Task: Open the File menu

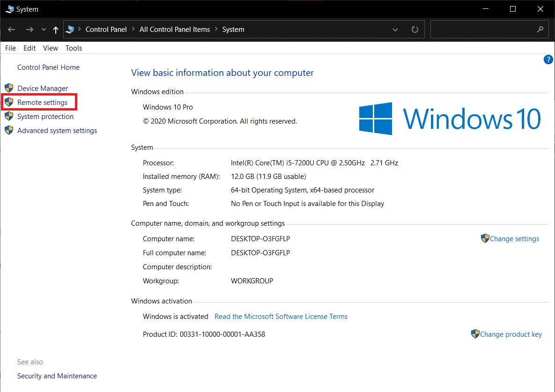Action: pos(10,48)
